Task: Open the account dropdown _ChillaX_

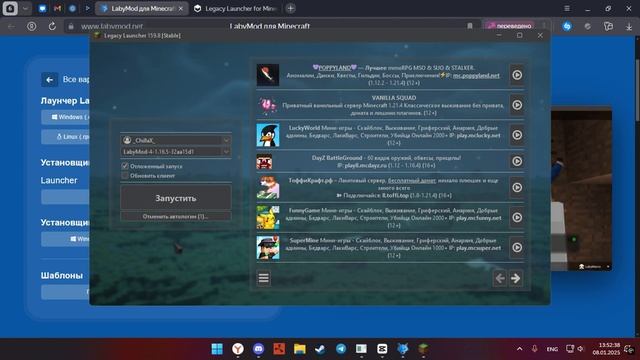Action: [x=176, y=140]
